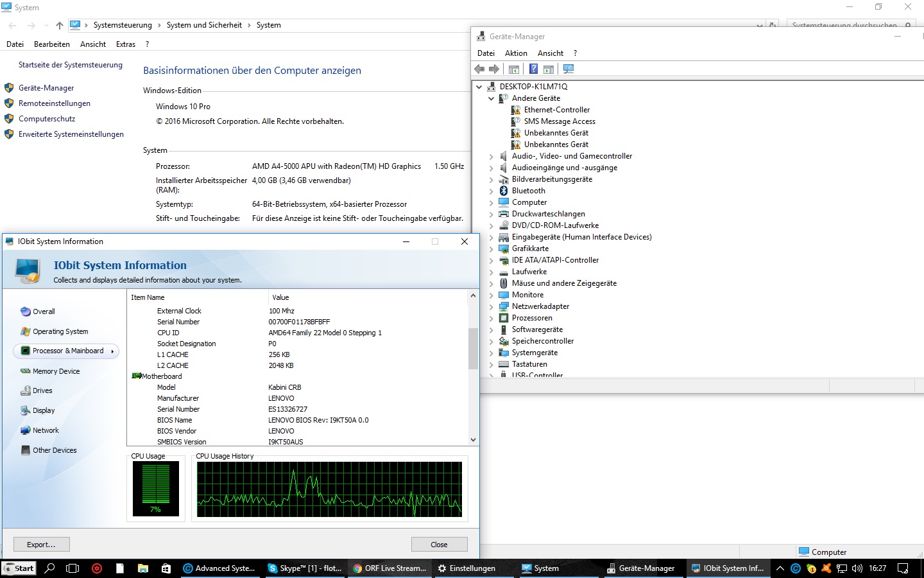Open the Bearbeiten menu in System window
924x578 pixels.
[x=52, y=44]
